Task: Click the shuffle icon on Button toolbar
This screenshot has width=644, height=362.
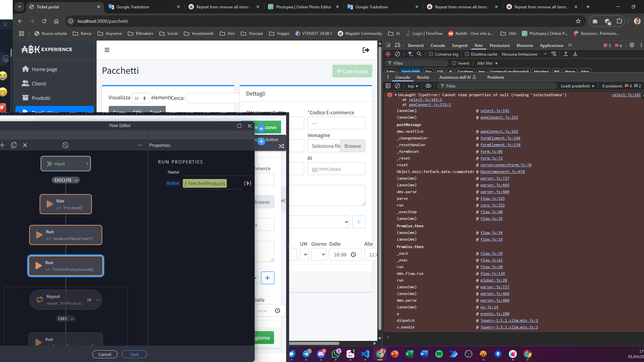Action: (x=281, y=146)
